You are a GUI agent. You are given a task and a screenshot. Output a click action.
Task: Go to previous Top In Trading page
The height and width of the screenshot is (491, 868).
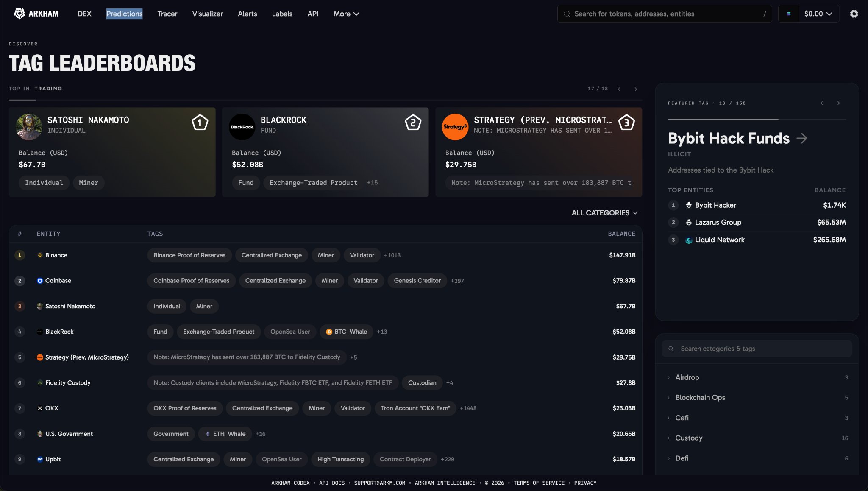[x=619, y=89]
